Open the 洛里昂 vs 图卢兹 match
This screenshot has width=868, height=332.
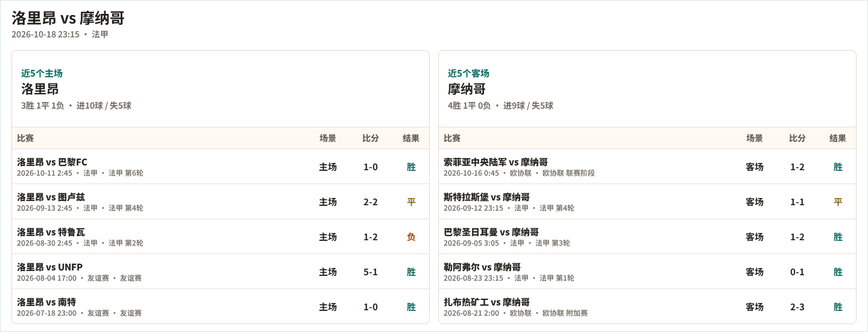coord(221,202)
